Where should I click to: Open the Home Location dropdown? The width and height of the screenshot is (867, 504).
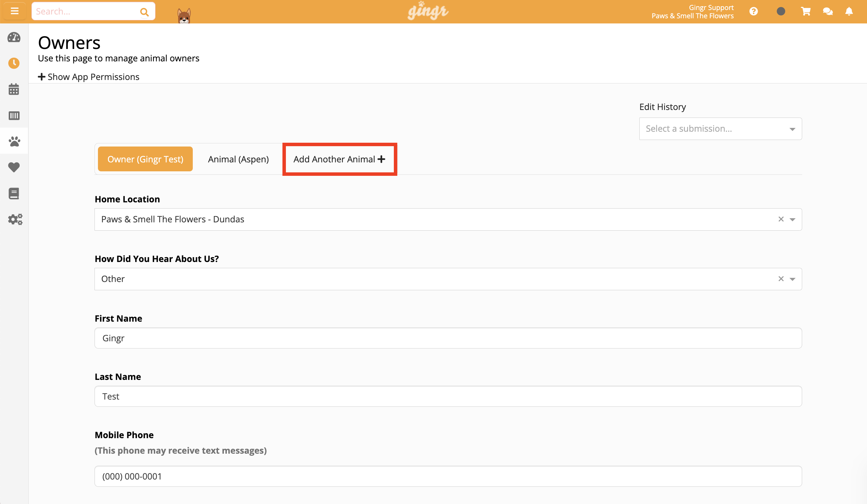(448, 219)
